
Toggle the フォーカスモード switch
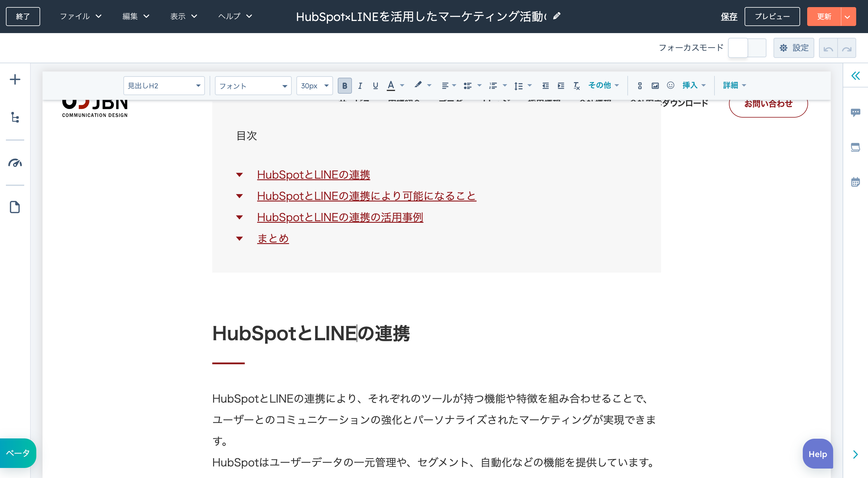coord(747,48)
